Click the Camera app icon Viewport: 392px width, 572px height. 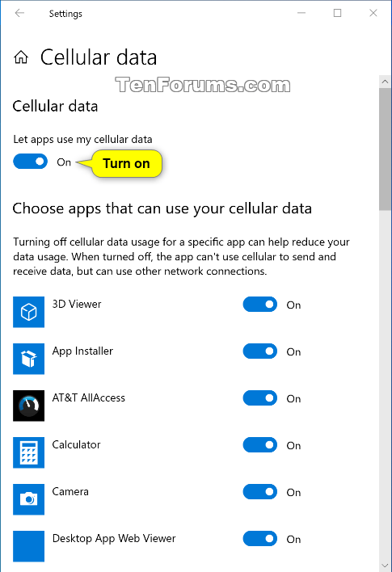point(28,499)
